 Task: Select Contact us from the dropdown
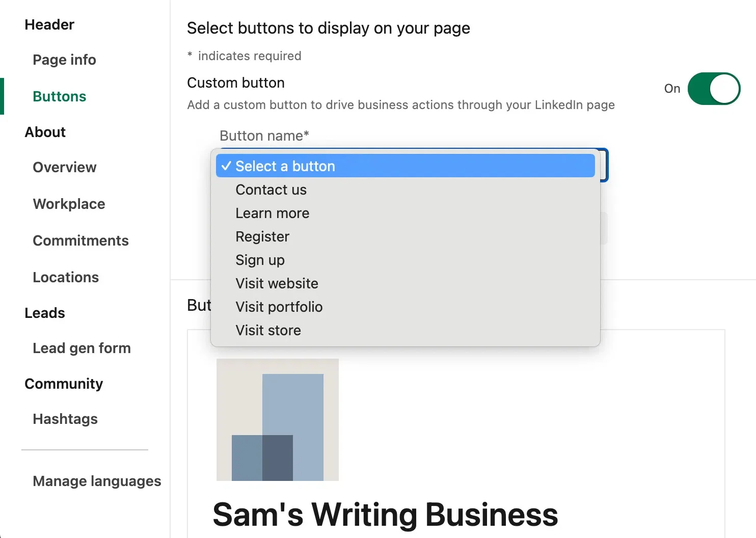(x=271, y=190)
